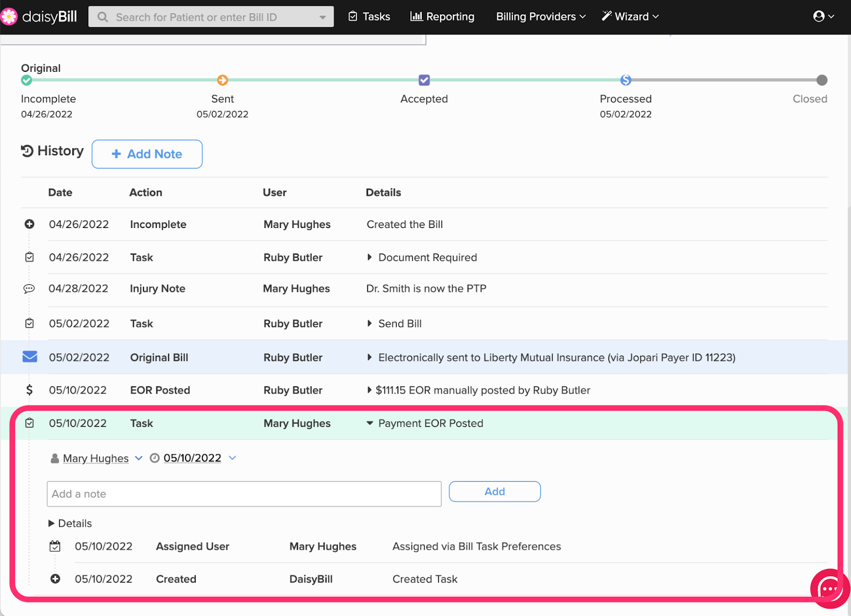Expand the Details disclosure triangle
This screenshot has width=851, height=616.
(x=52, y=524)
